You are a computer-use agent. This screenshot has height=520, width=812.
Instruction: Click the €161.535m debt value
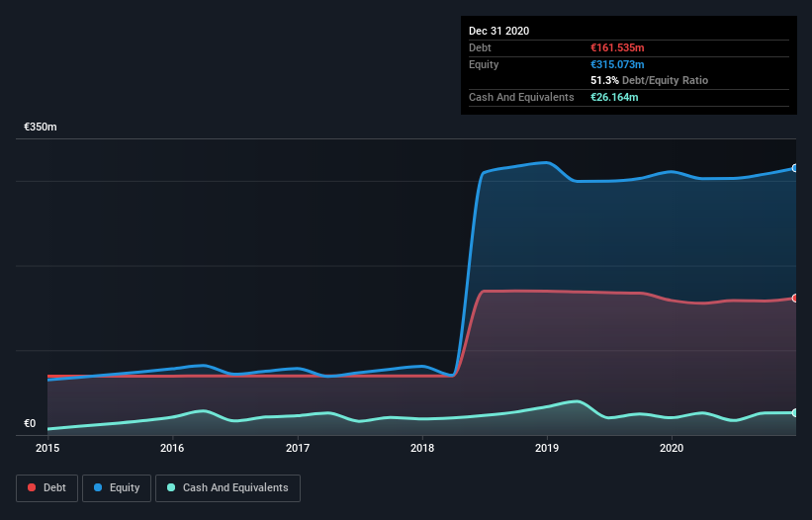[617, 47]
